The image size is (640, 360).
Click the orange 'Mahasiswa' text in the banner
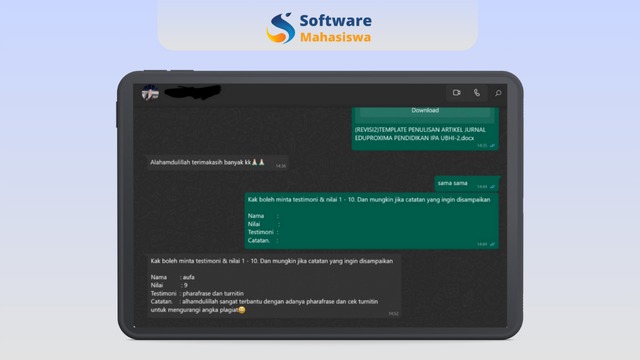(336, 37)
